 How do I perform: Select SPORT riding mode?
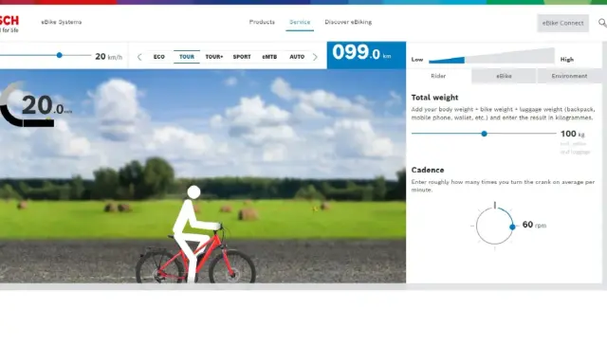(242, 57)
